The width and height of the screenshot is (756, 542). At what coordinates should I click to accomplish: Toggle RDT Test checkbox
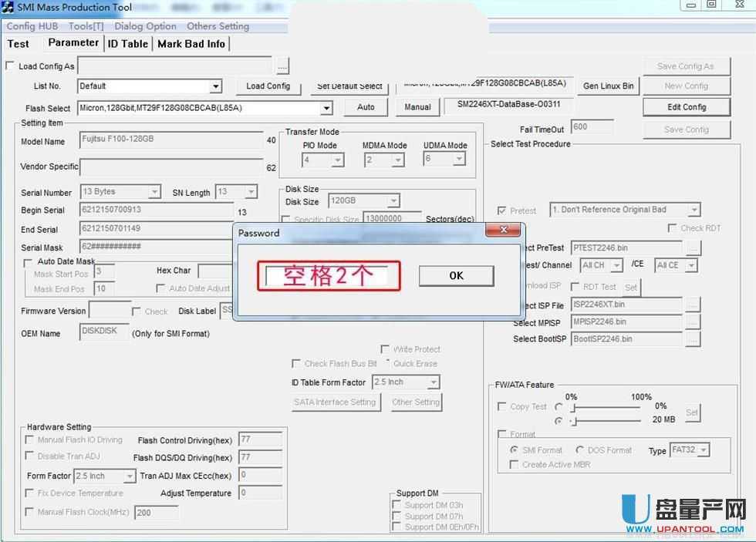[x=575, y=287]
